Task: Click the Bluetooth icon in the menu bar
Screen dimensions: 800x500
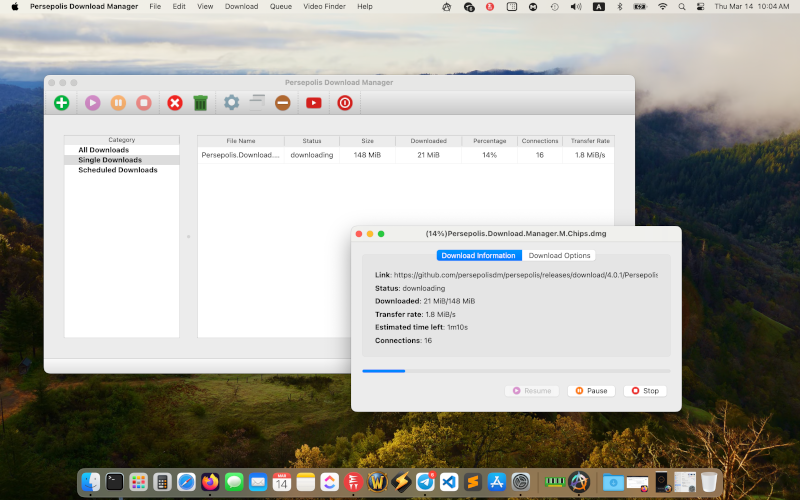Action: point(620,7)
